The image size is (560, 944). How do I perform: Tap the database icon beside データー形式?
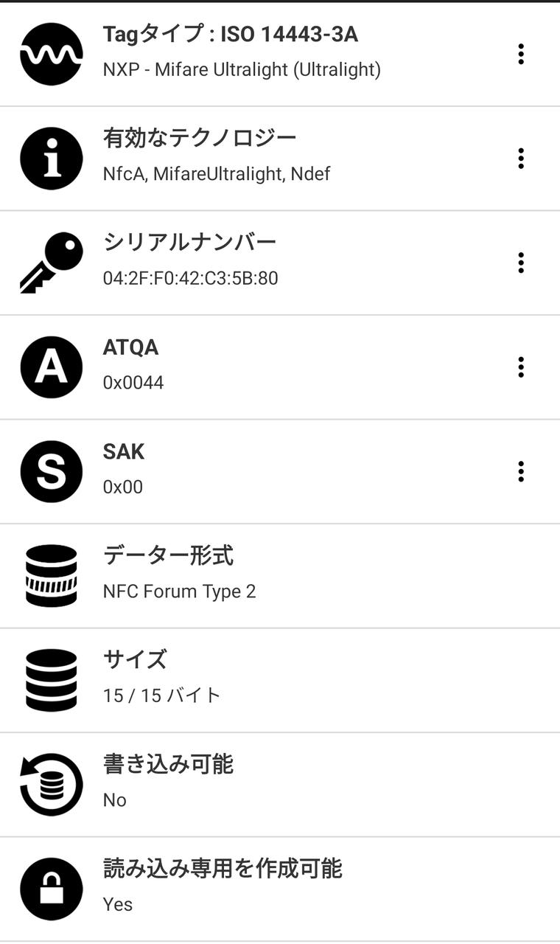[51, 576]
